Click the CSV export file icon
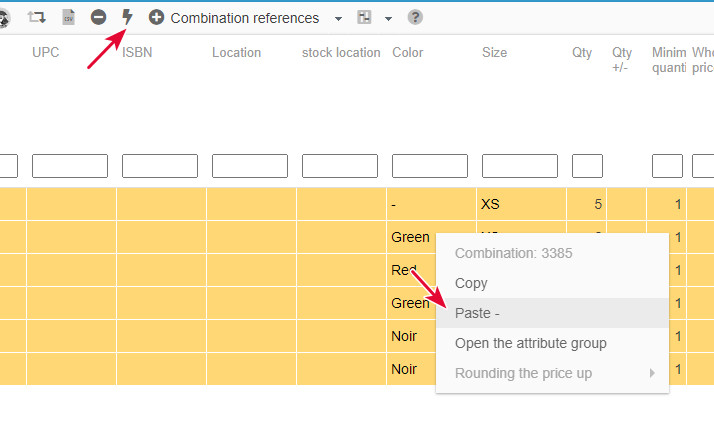The width and height of the screenshot is (714, 438). 68,17
